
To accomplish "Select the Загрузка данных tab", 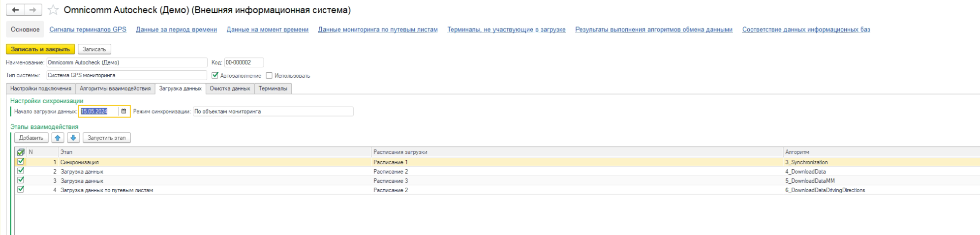I will tap(180, 88).
